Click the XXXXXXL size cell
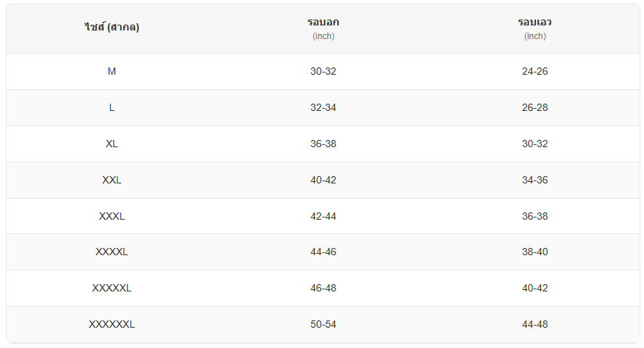Viewport: 644px width, 348px height. pos(112,325)
